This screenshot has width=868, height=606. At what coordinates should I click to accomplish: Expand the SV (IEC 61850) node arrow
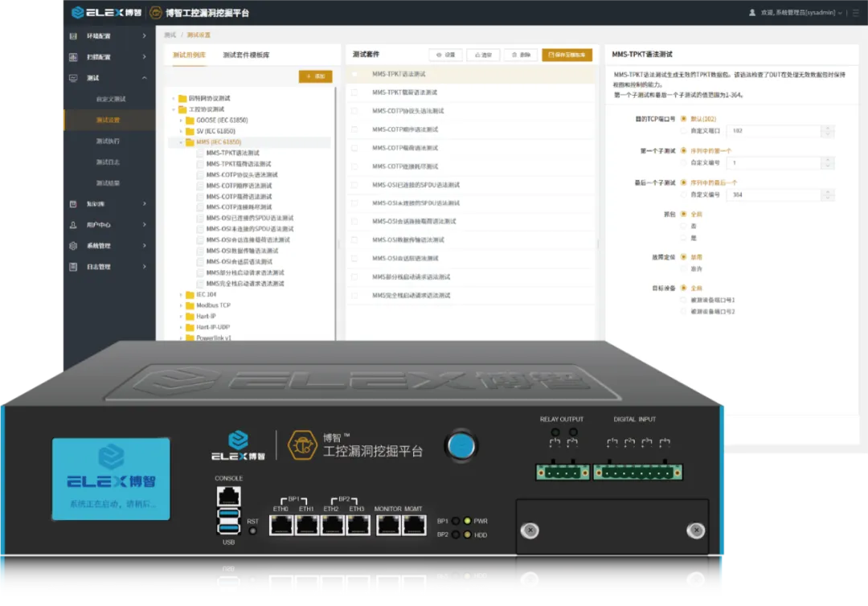[181, 131]
